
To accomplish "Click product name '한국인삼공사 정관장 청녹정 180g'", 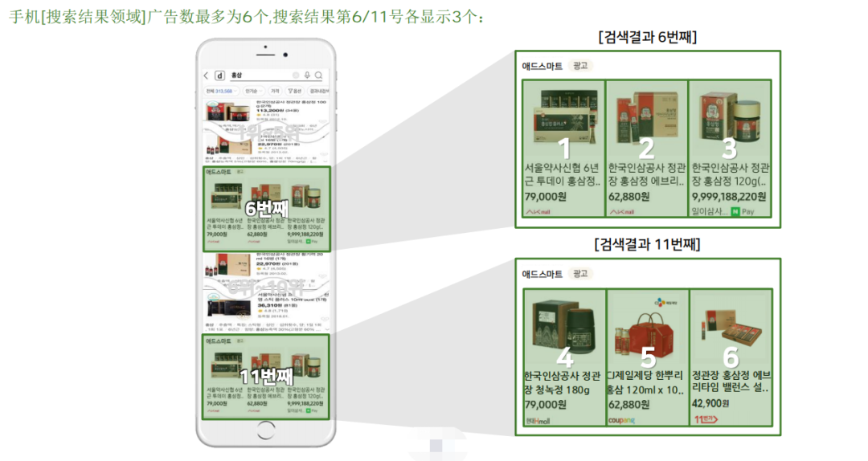I will point(563,382).
